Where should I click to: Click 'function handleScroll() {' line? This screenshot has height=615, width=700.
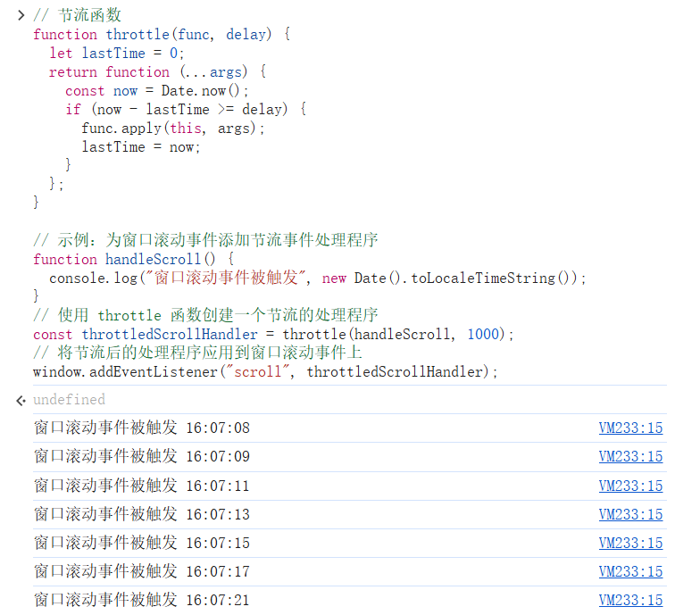(134, 259)
